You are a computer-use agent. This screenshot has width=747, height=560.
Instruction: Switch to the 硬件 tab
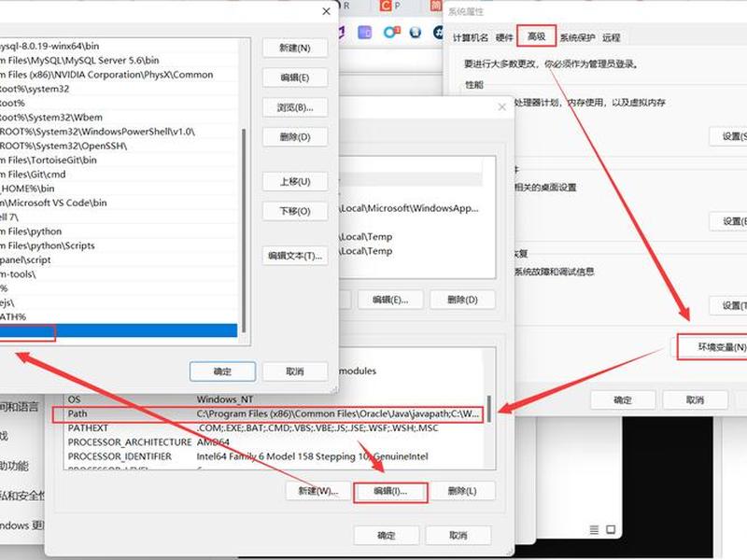tap(504, 37)
